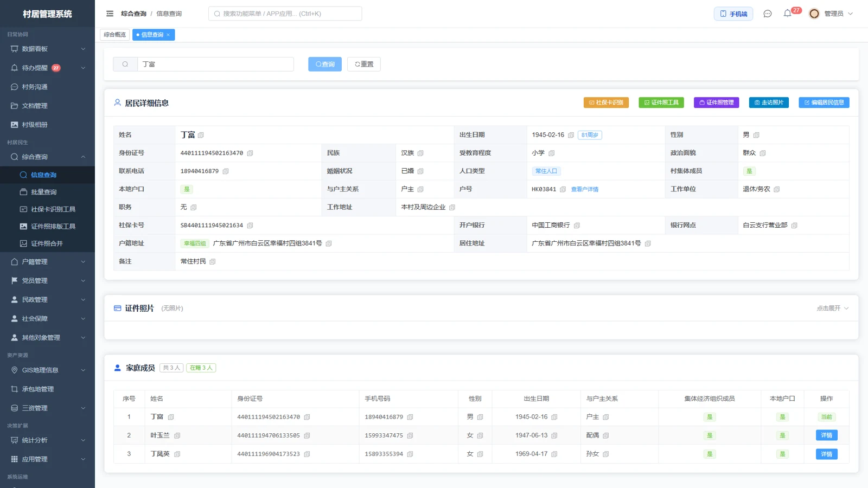Expand 数据看板 sidebar menu

47,49
